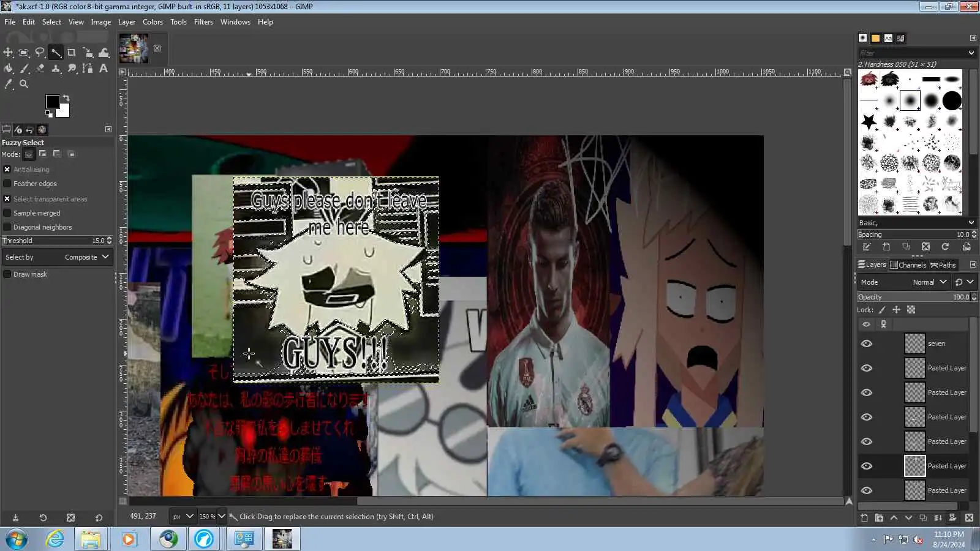Image resolution: width=980 pixels, height=551 pixels.
Task: Select the Warp Transform tool
Action: [104, 53]
